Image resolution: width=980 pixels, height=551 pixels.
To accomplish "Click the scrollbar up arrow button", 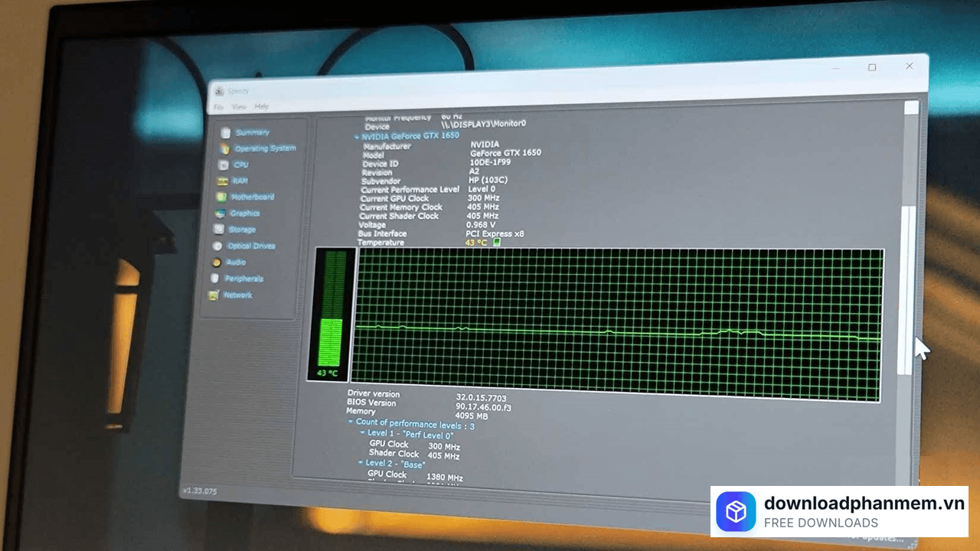I will pos(911,107).
